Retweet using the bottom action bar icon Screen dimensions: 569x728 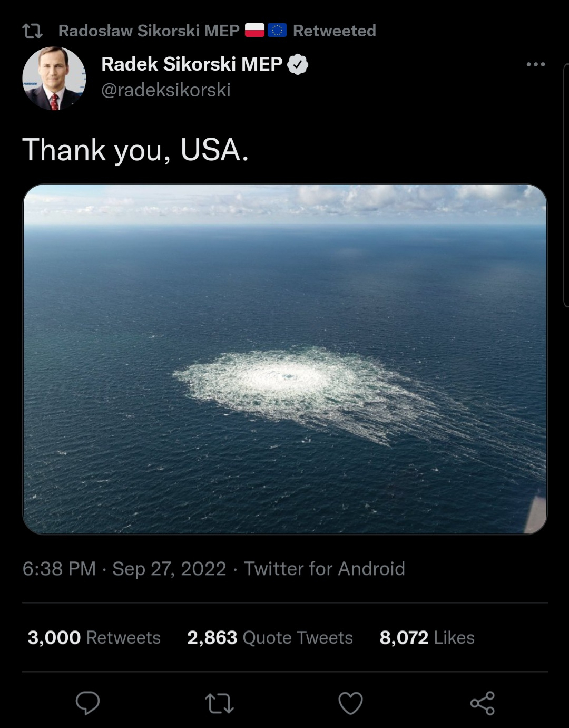coord(219,703)
